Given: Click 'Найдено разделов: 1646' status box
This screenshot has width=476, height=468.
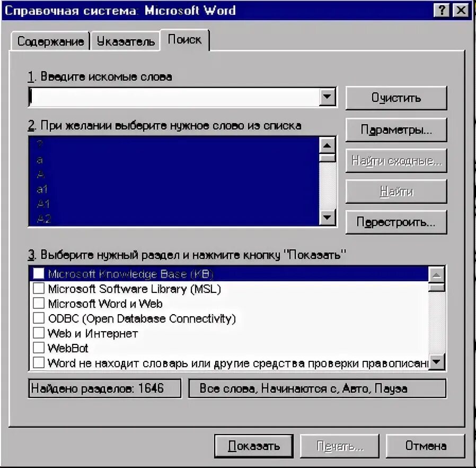Looking at the screenshot, I should coord(105,388).
